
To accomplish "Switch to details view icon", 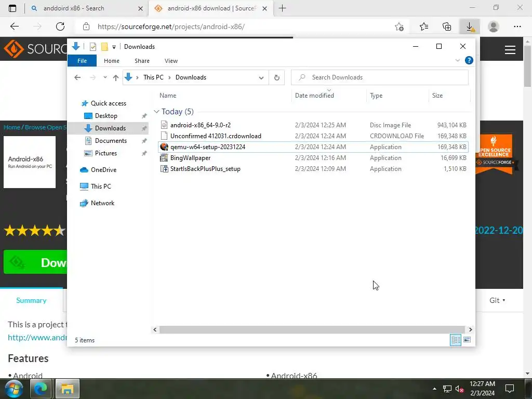I will (x=456, y=340).
